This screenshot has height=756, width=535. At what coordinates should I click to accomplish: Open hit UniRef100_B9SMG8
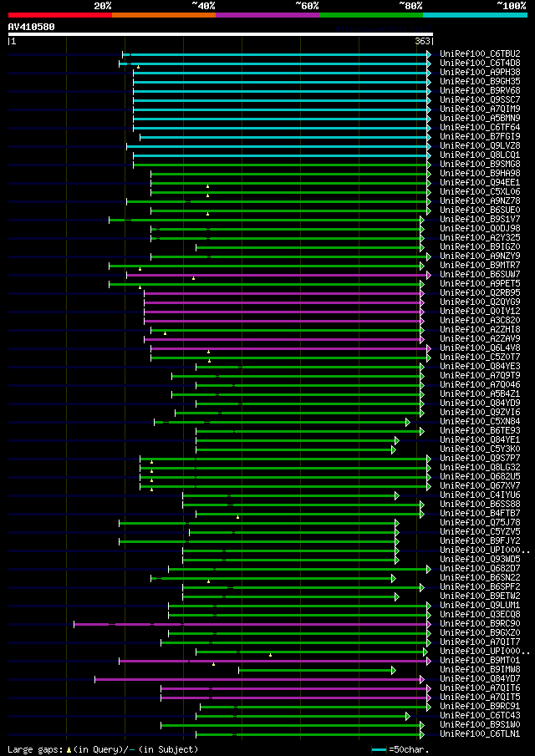480,165
